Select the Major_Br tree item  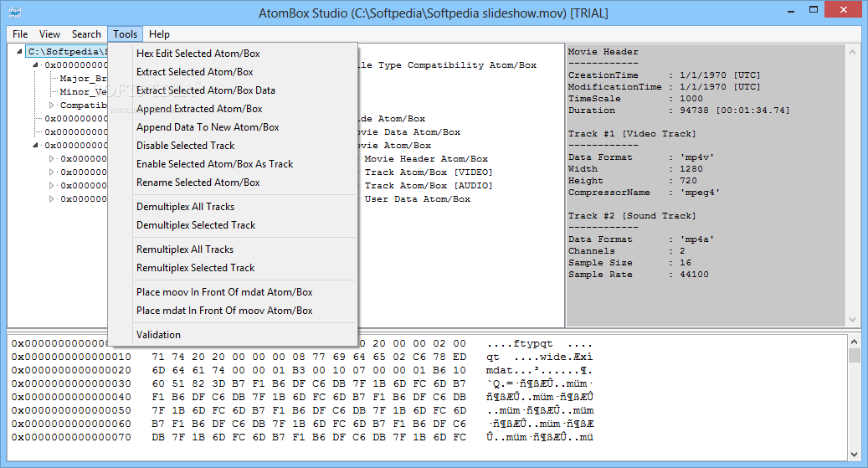point(83,79)
